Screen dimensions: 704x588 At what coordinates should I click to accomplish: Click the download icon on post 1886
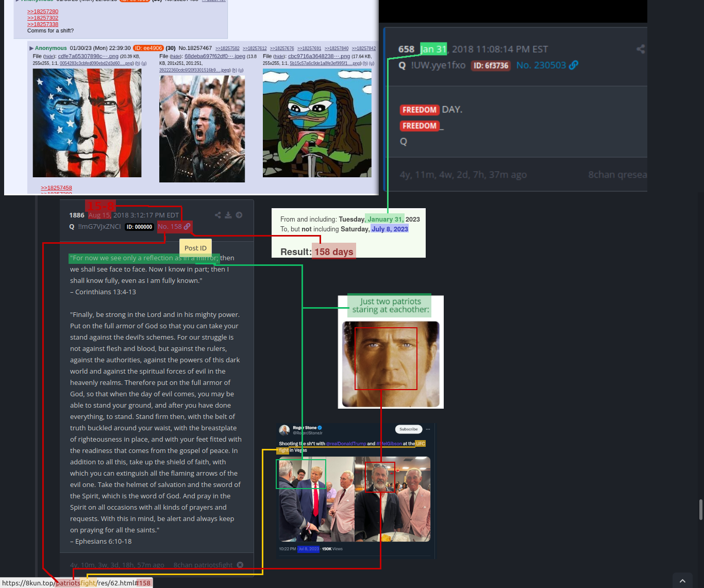[228, 215]
